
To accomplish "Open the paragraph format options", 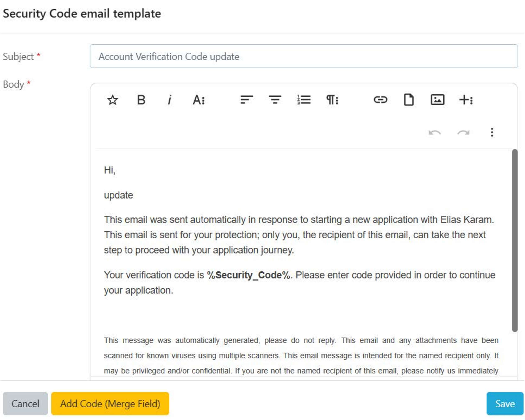I will tap(332, 100).
